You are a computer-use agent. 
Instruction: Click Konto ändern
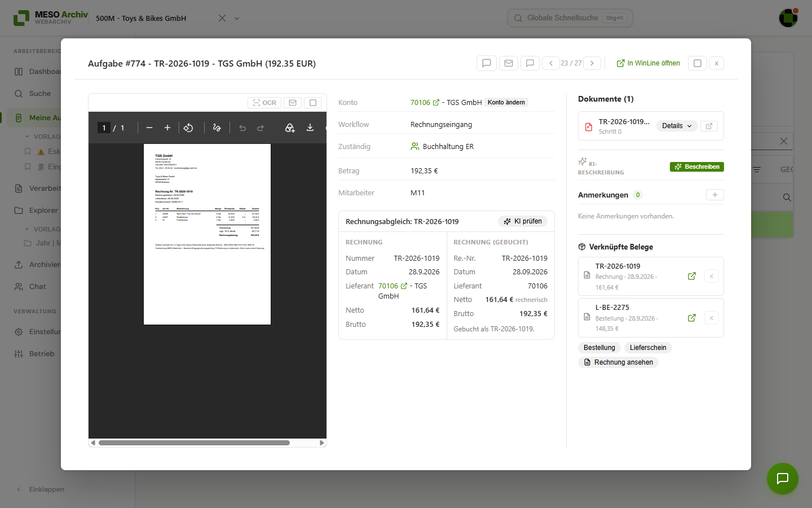point(506,103)
